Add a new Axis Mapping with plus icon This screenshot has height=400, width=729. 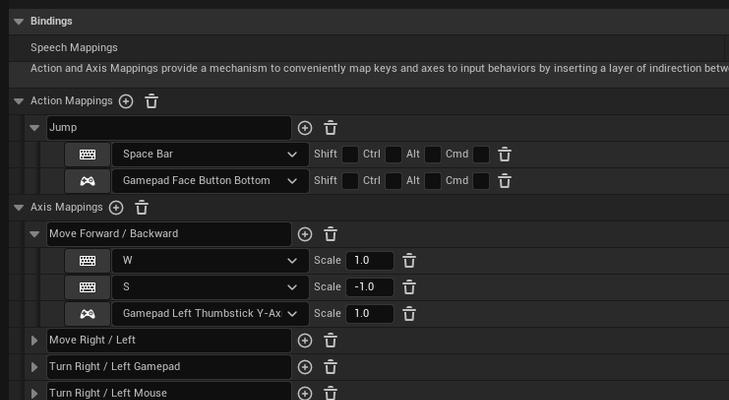click(x=116, y=207)
